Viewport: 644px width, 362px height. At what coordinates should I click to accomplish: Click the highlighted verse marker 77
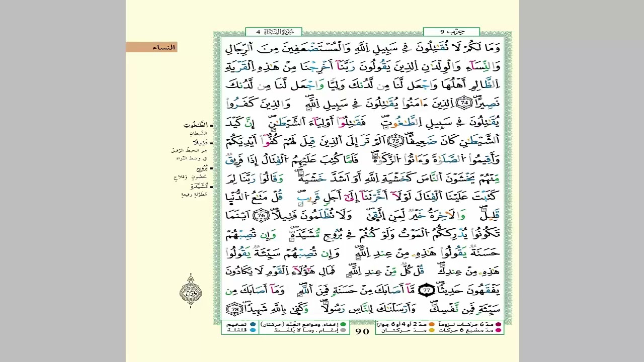pyautogui.click(x=427, y=290)
